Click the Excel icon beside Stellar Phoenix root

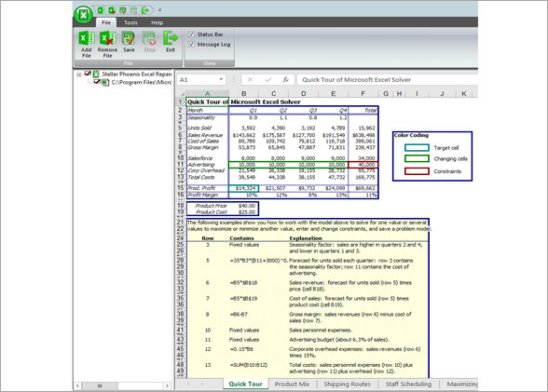click(96, 74)
